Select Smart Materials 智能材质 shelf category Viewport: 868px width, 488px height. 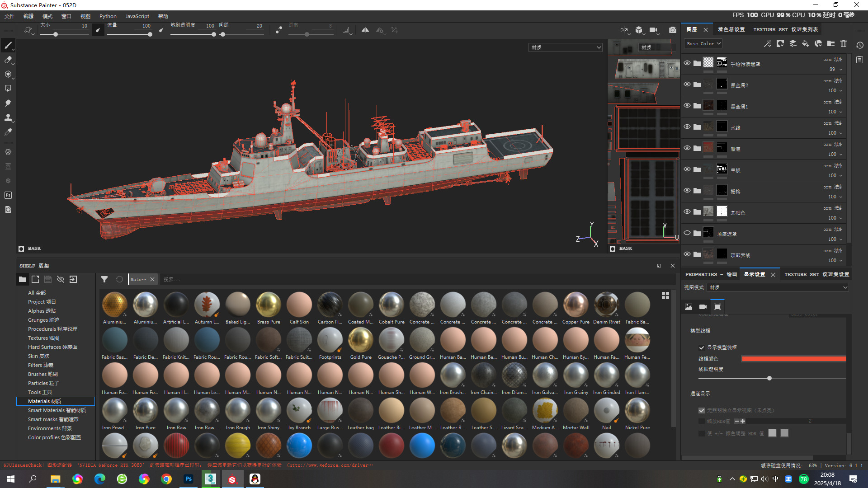click(x=57, y=410)
